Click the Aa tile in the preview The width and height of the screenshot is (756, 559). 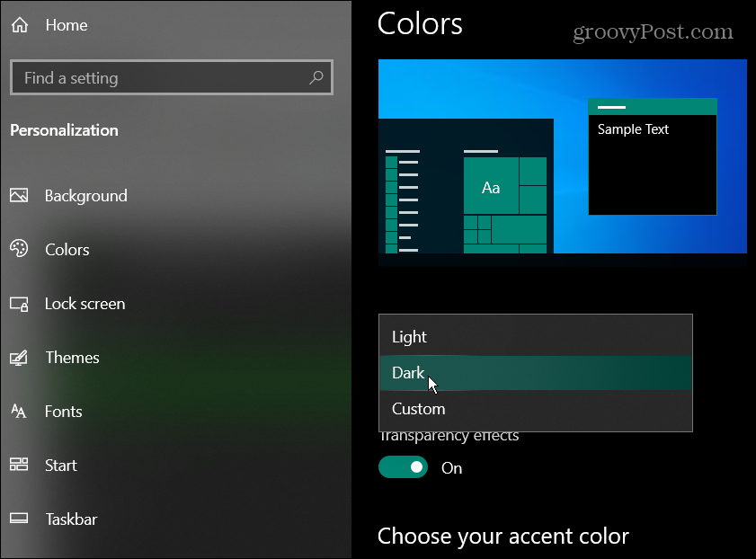(491, 187)
